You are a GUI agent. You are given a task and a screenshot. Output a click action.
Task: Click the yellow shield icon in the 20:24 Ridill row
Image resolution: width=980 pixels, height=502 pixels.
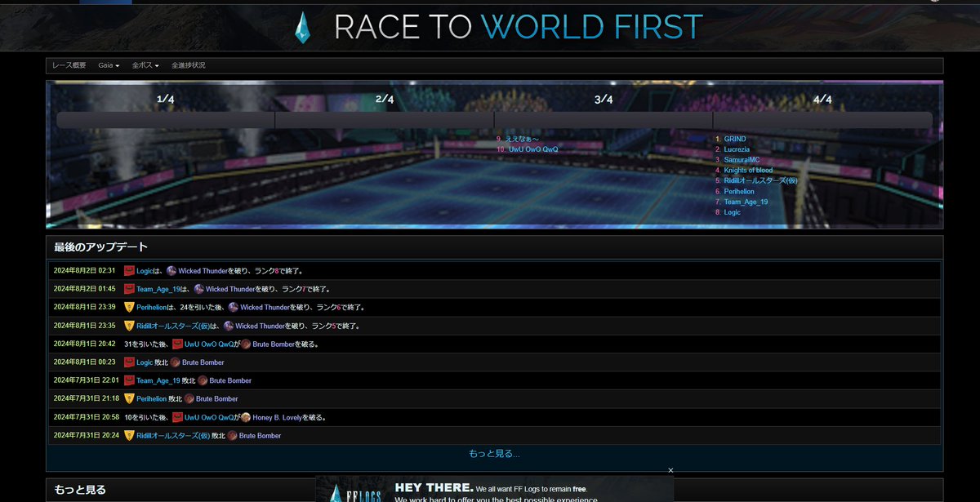point(129,435)
